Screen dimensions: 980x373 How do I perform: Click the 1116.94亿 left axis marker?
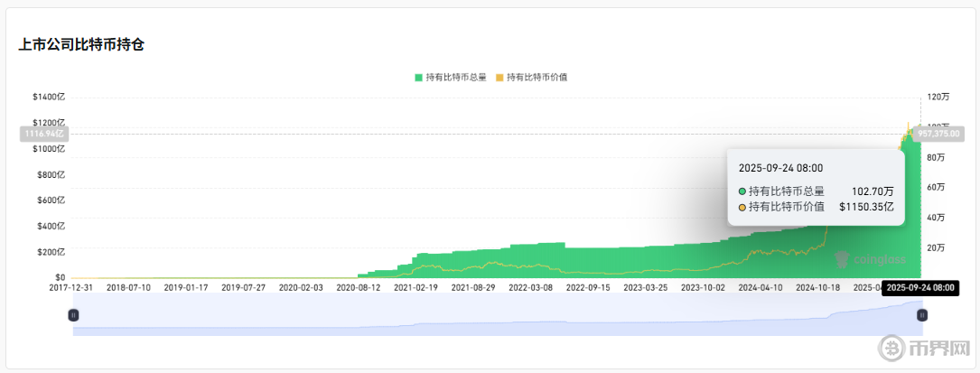42,134
